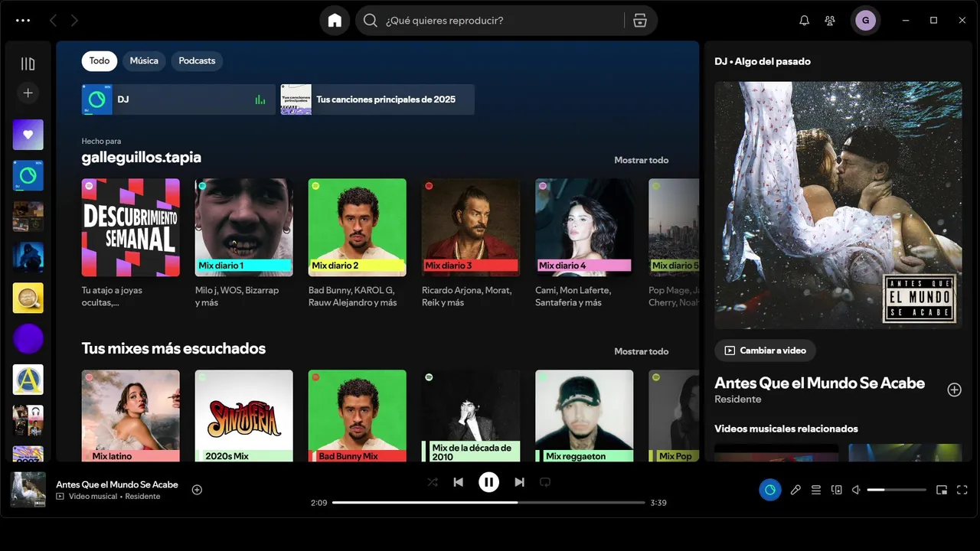980x551 pixels.
Task: Click the now playing thumbnail in player bar
Action: tap(28, 490)
